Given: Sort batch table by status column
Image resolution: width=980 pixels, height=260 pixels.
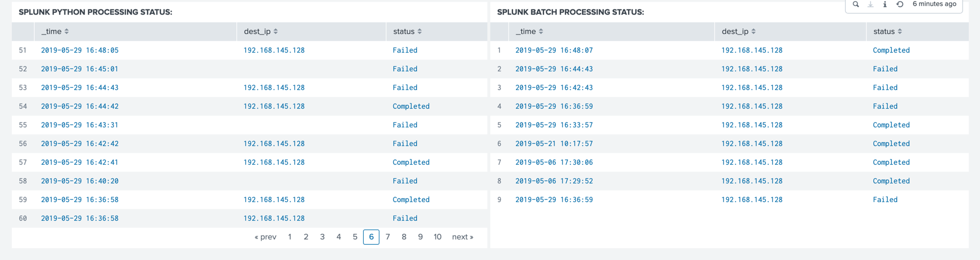Looking at the screenshot, I should coord(888,32).
